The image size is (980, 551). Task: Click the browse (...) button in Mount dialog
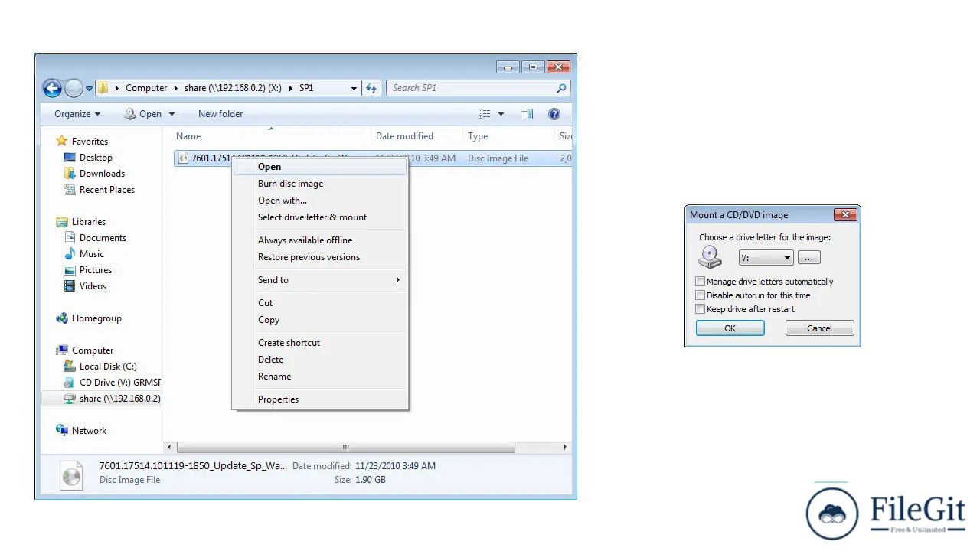[808, 258]
